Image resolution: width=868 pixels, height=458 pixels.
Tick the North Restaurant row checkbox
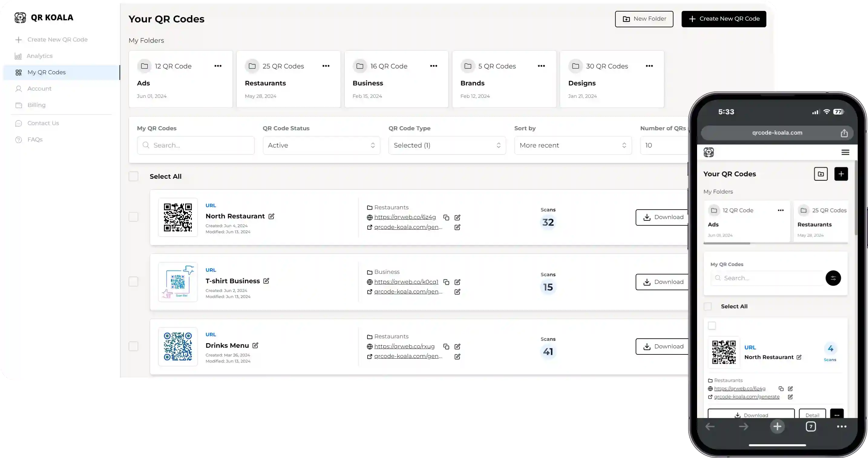133,217
